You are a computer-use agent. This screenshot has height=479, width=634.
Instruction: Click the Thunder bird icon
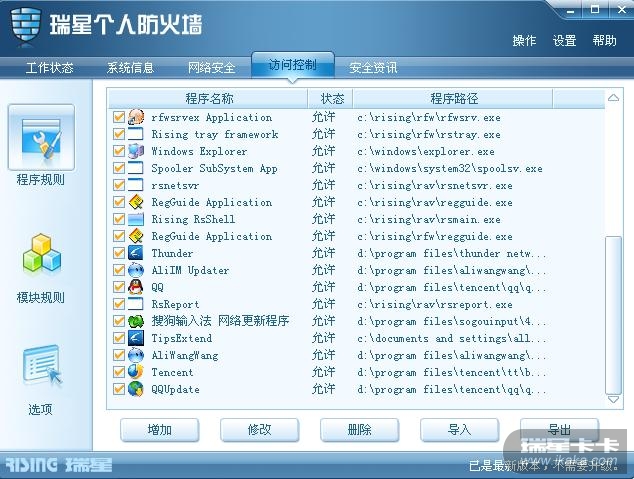tap(136, 253)
